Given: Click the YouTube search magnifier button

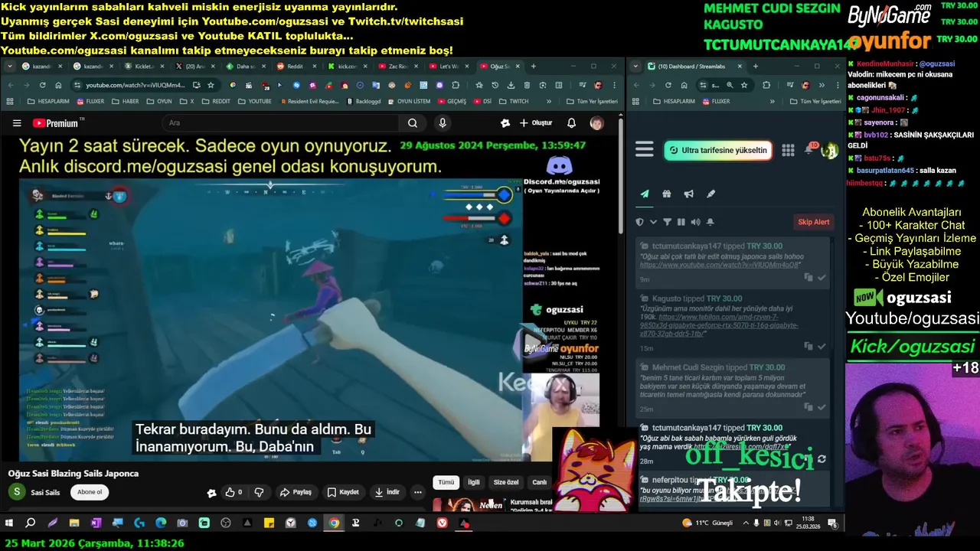Looking at the screenshot, I should pos(413,123).
